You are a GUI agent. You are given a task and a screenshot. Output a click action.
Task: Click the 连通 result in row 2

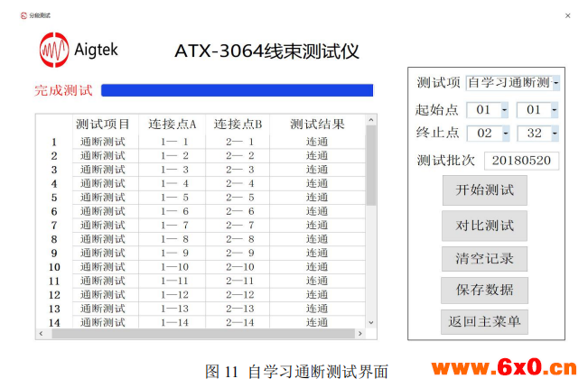click(317, 156)
